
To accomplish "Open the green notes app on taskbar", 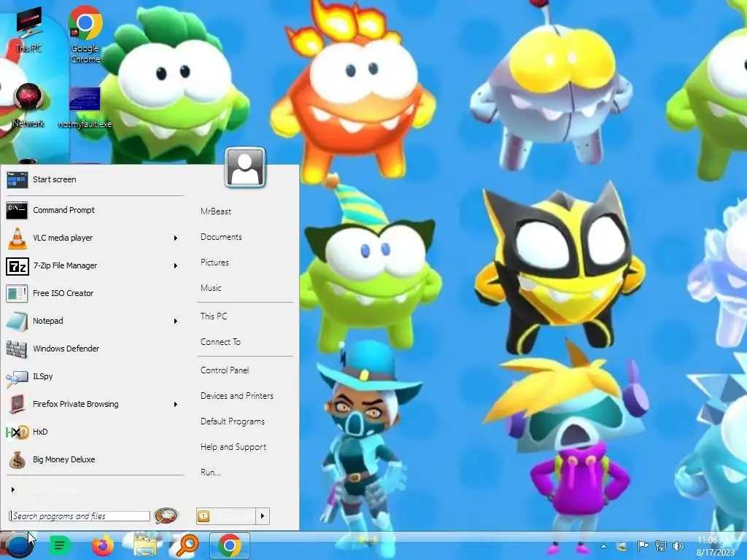I will (x=60, y=545).
